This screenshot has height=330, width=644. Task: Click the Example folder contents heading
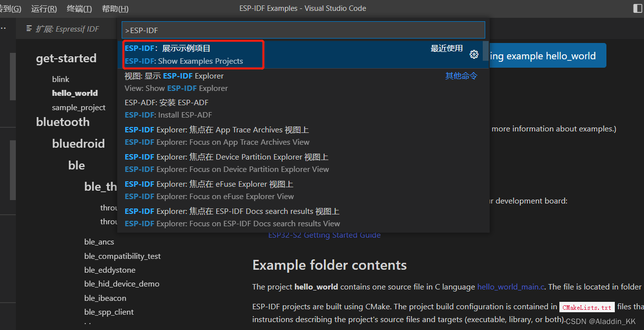(329, 265)
